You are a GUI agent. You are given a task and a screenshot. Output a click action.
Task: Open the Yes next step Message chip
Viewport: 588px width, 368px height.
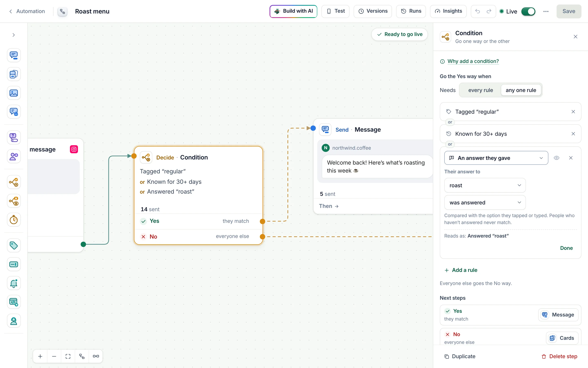[x=558, y=315]
